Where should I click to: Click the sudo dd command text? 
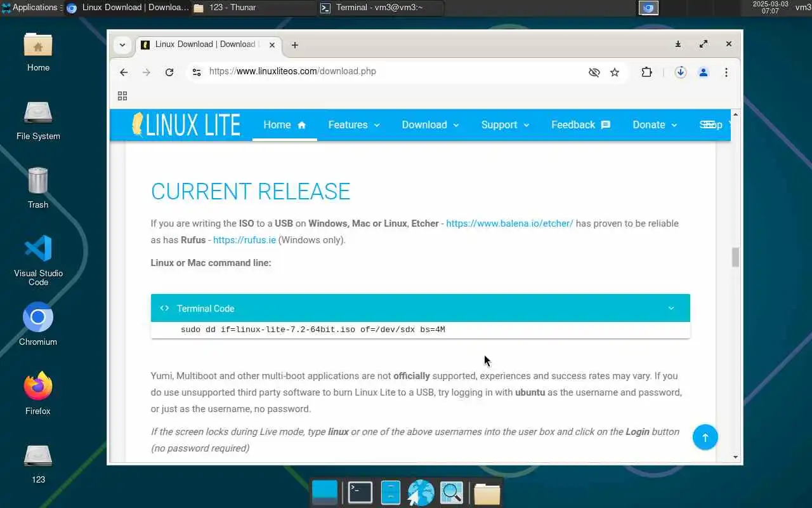(x=313, y=330)
